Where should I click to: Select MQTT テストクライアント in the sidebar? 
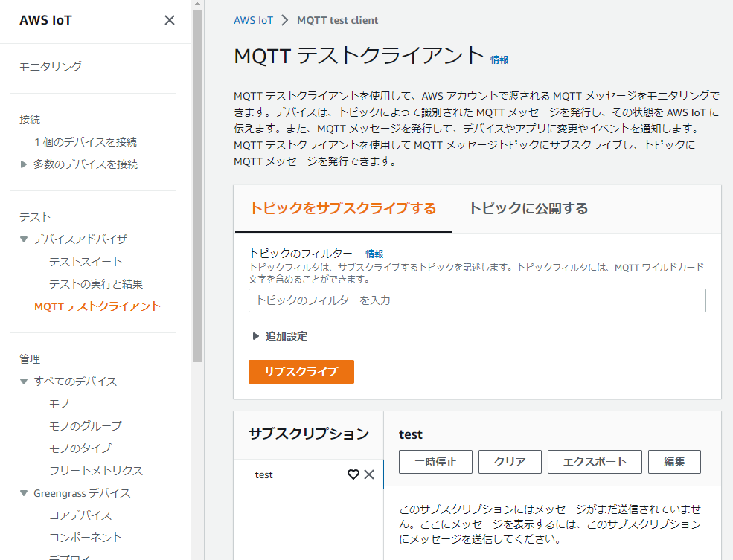(x=97, y=306)
